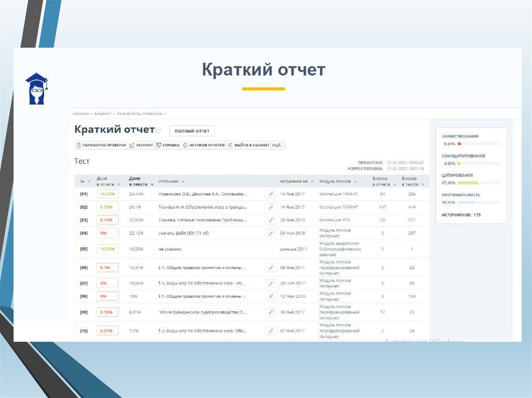Open the link icon for source [10]

271,331
